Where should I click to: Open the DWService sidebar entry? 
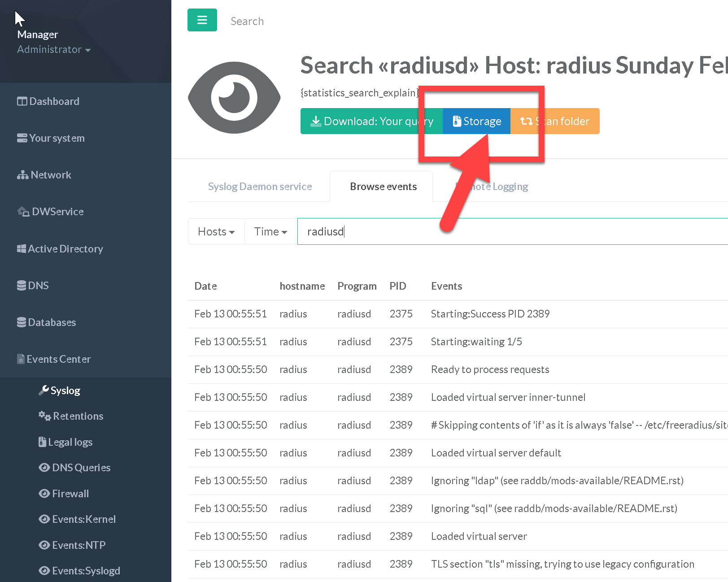coord(50,212)
